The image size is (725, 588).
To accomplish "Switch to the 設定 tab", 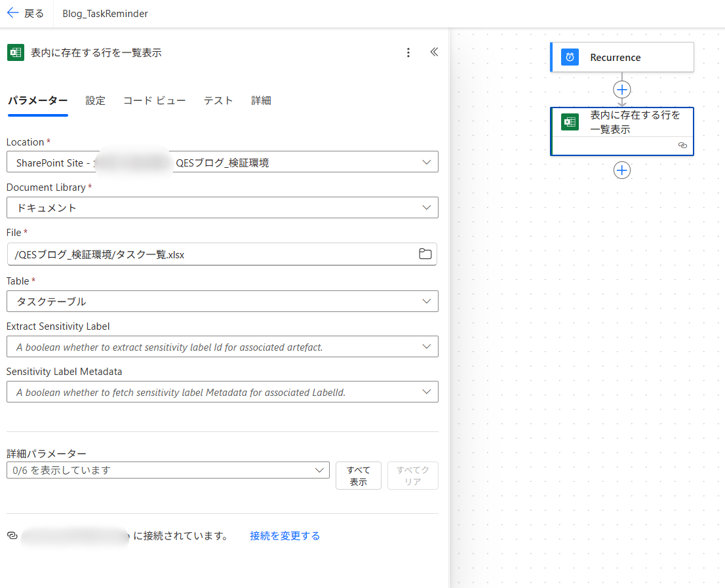I will click(95, 100).
